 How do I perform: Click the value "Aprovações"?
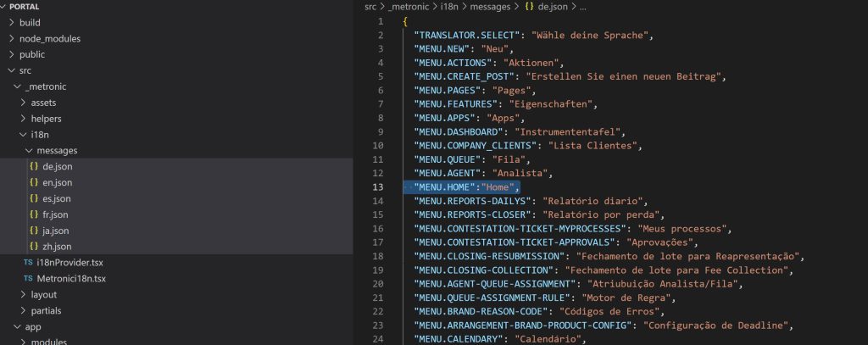pyautogui.click(x=659, y=242)
